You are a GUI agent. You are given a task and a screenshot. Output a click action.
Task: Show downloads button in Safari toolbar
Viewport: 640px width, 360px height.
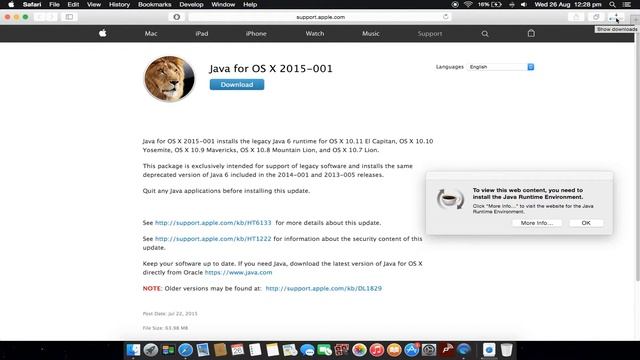coord(615,17)
